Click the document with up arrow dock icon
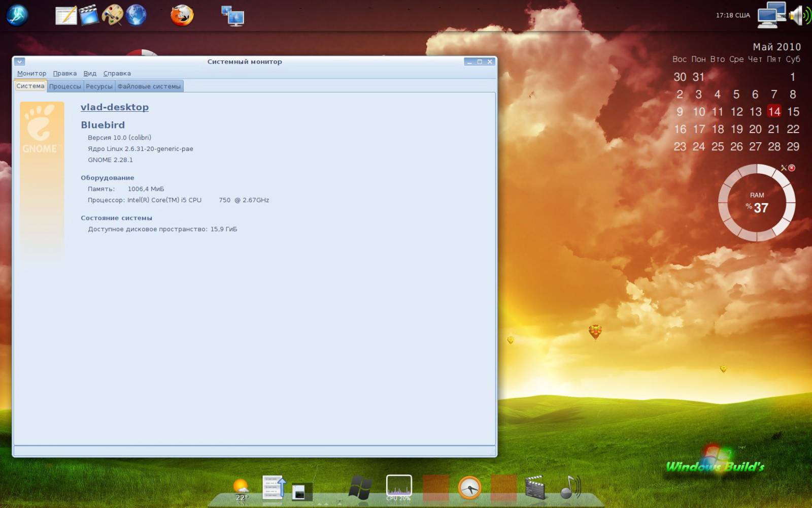The height and width of the screenshot is (508, 812). (274, 488)
